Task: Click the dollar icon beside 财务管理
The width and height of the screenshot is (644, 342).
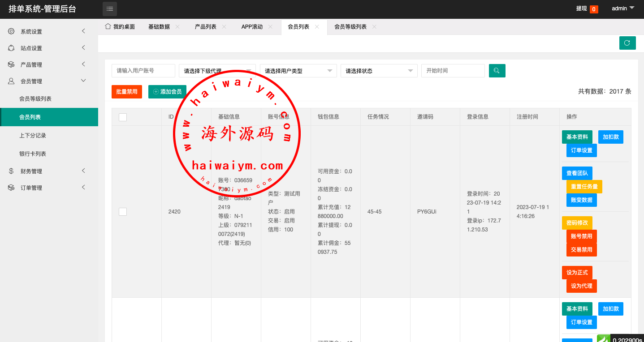Action: (11, 171)
